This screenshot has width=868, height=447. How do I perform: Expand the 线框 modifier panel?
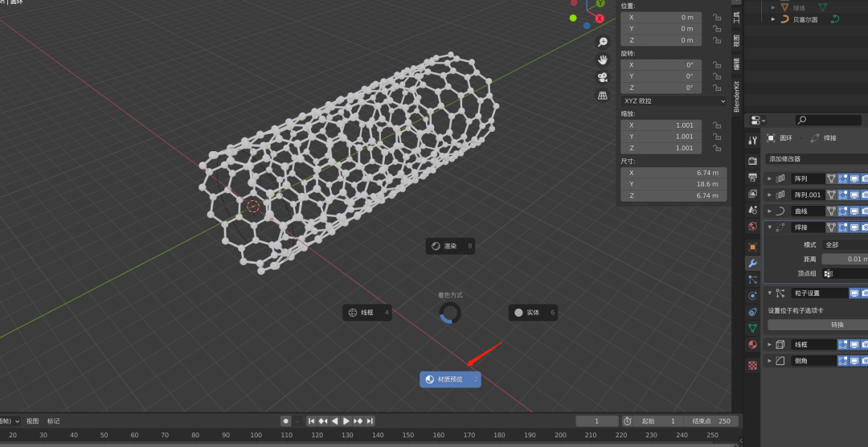pyautogui.click(x=769, y=345)
